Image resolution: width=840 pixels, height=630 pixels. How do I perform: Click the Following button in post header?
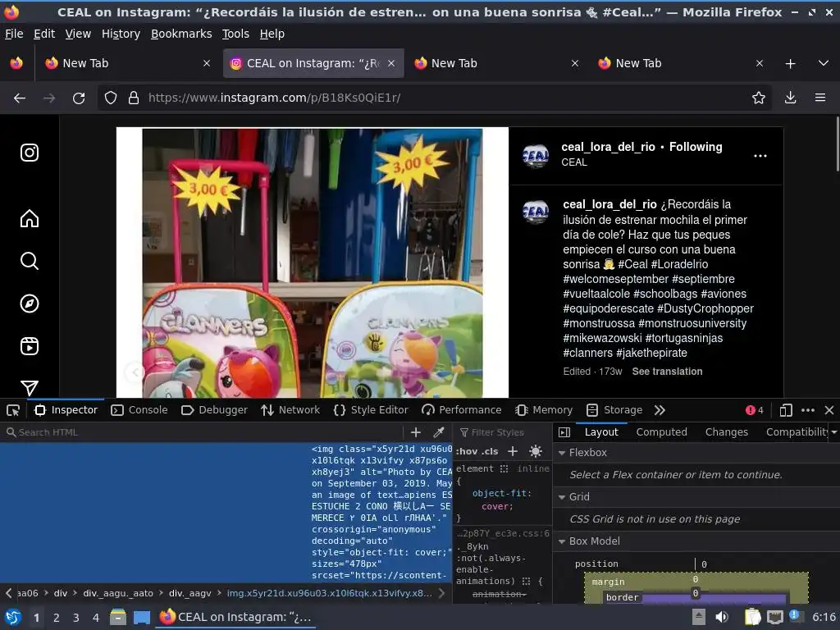click(x=696, y=147)
